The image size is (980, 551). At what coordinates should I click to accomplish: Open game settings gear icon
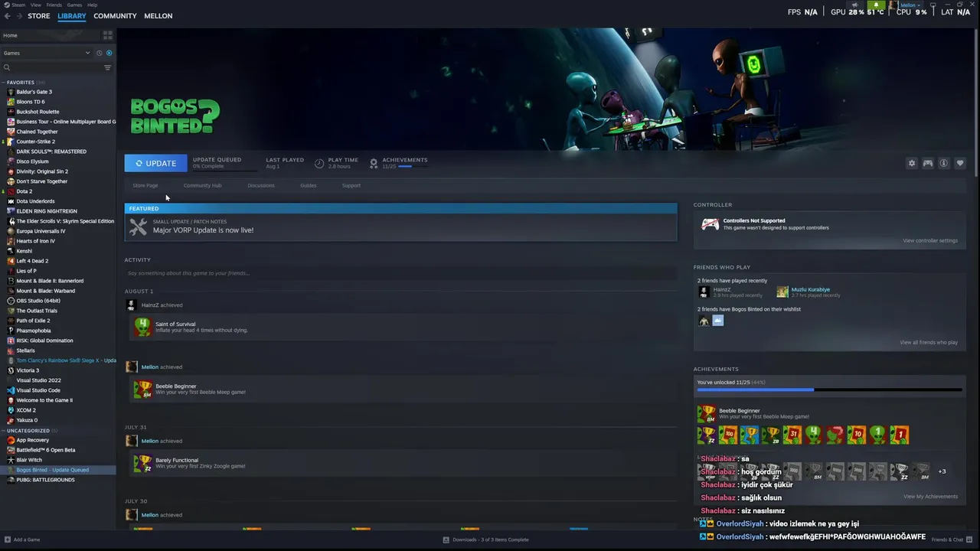(911, 163)
